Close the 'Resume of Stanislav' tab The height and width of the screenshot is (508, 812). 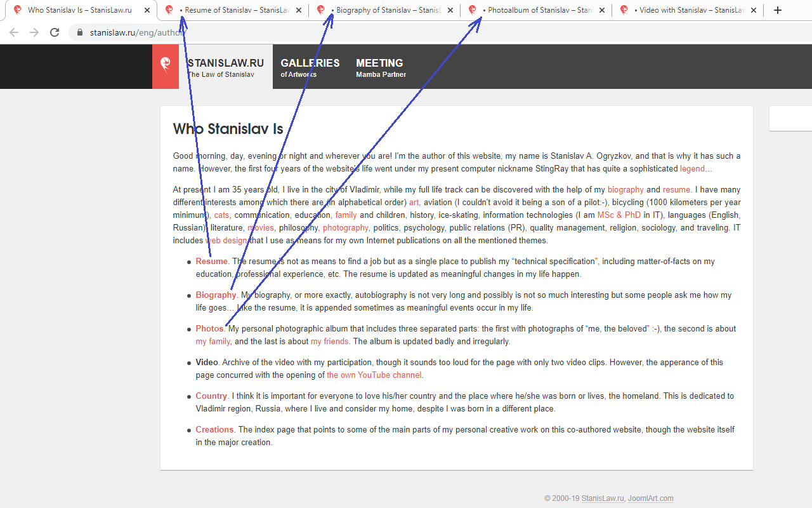299,10
